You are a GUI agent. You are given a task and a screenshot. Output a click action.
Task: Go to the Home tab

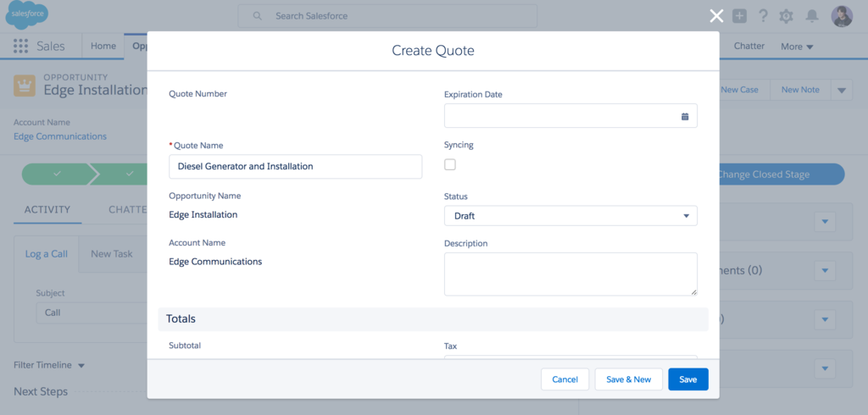tap(103, 46)
